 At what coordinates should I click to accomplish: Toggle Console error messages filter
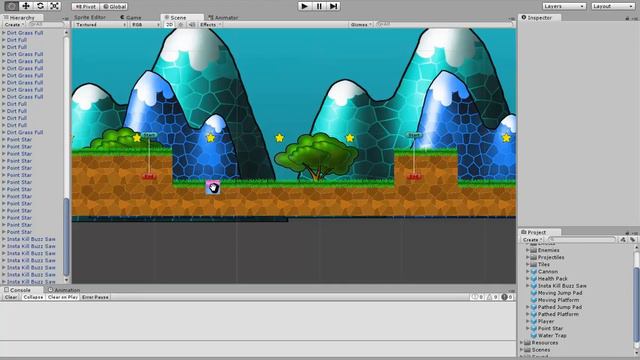[x=507, y=297]
